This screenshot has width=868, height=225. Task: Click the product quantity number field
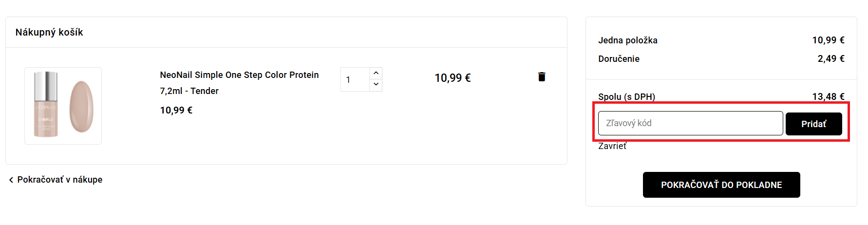355,79
